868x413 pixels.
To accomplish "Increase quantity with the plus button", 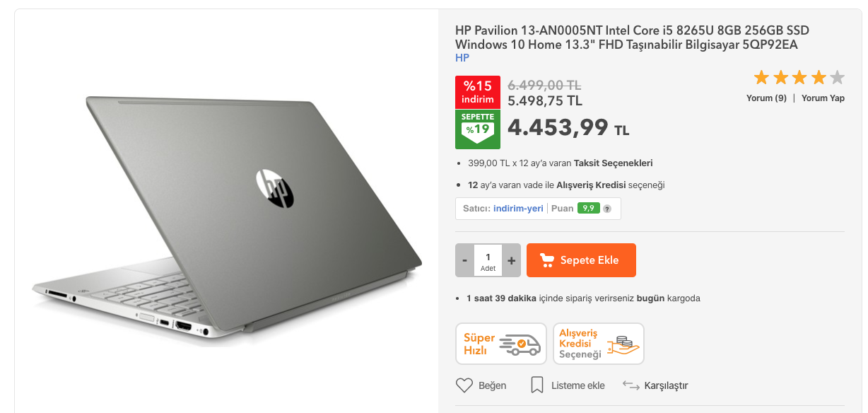I will click(x=512, y=260).
